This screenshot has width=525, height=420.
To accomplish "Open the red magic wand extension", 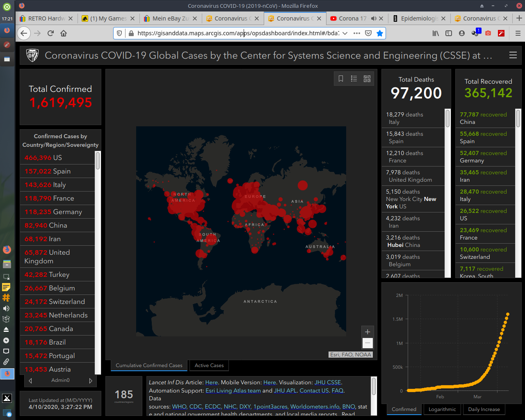I will point(501,33).
